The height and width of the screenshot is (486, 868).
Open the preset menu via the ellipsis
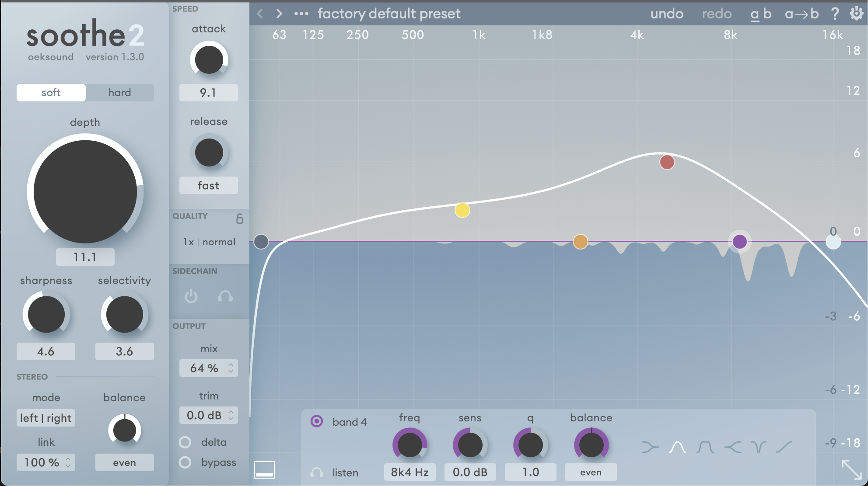tap(301, 14)
